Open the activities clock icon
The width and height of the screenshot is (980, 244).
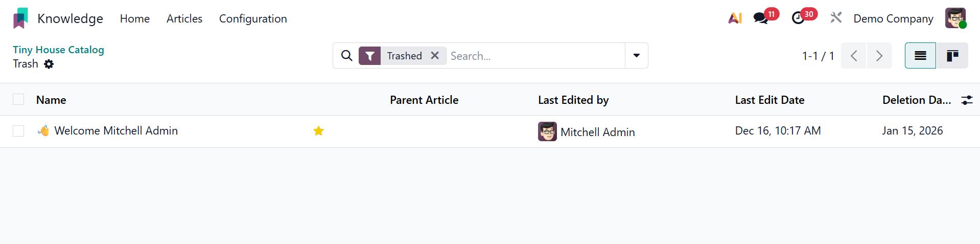click(x=798, y=18)
